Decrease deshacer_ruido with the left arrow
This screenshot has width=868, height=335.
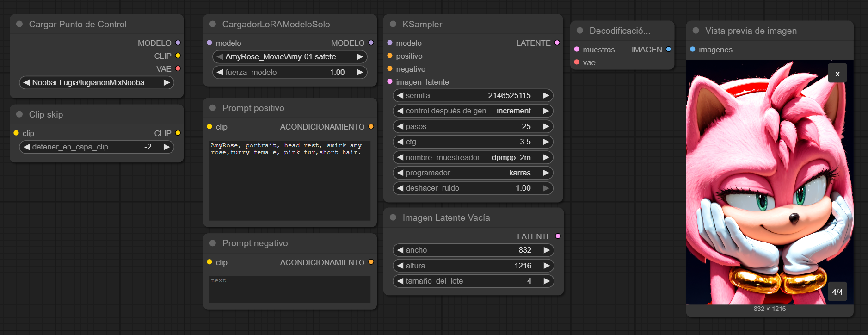(x=400, y=188)
